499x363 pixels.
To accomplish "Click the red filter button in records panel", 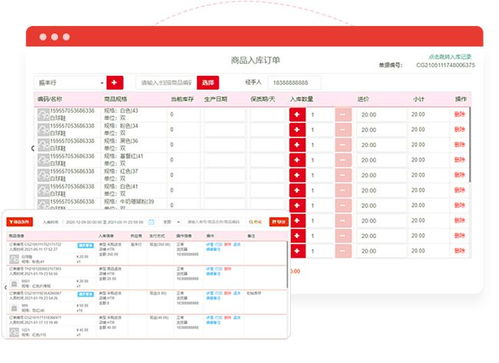I will pyautogui.click(x=20, y=222).
